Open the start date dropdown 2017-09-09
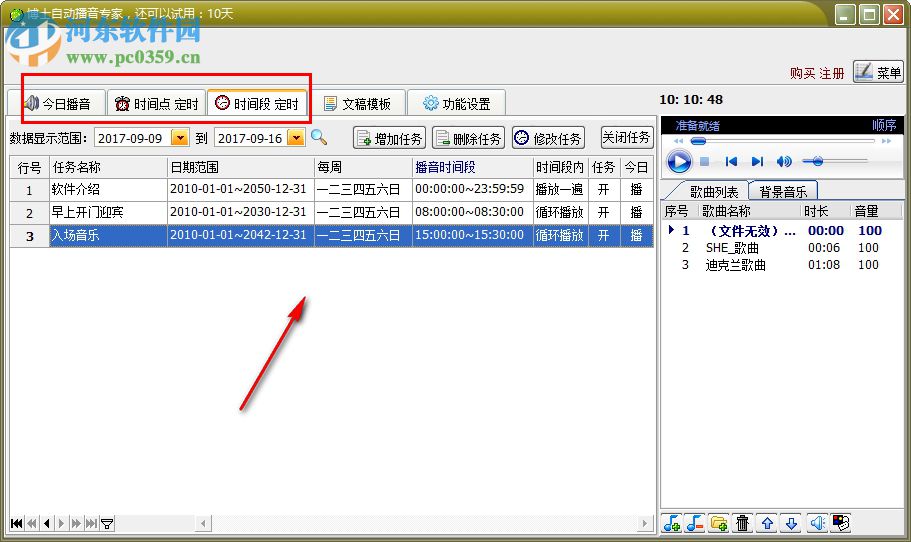 click(x=180, y=138)
